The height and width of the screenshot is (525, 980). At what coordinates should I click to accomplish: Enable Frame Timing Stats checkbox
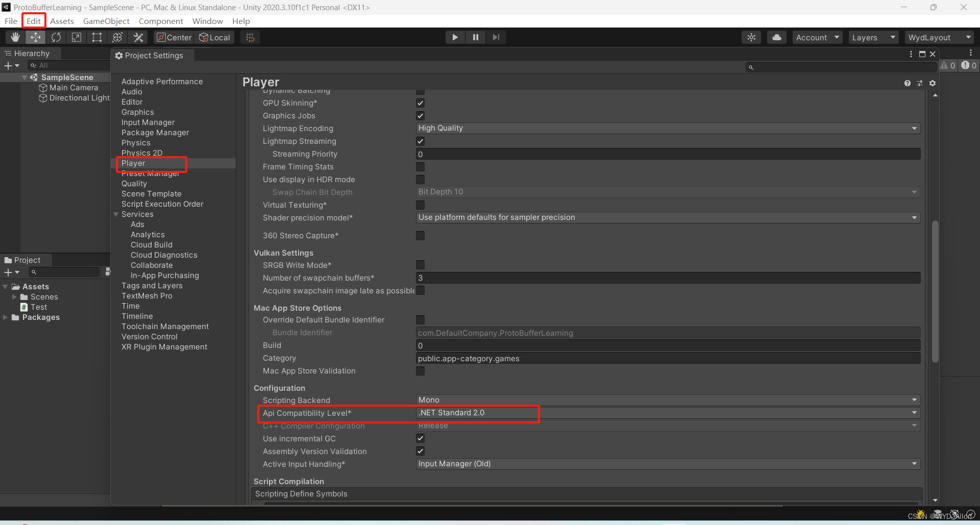pos(420,167)
